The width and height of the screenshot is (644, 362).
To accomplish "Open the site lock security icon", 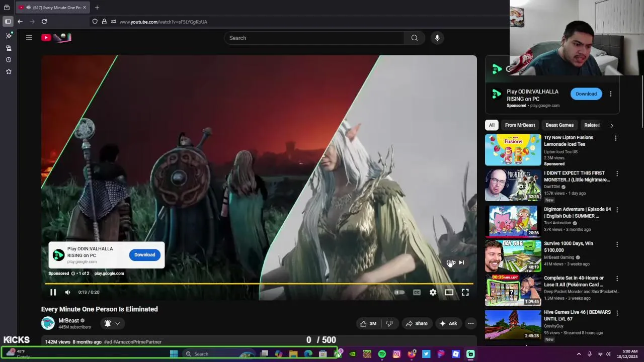I will coord(104,22).
